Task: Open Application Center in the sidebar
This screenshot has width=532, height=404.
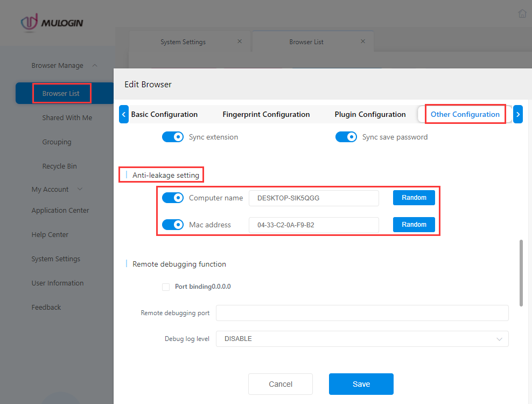Action: [x=60, y=210]
